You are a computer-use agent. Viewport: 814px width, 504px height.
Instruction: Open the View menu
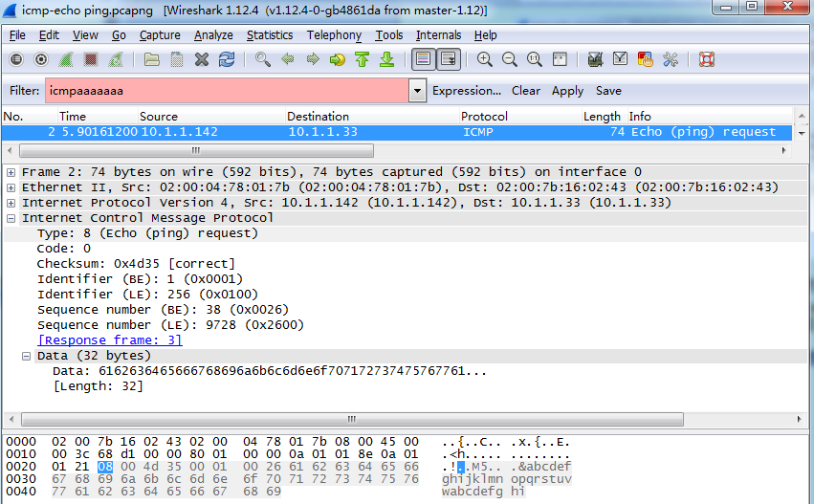(85, 35)
